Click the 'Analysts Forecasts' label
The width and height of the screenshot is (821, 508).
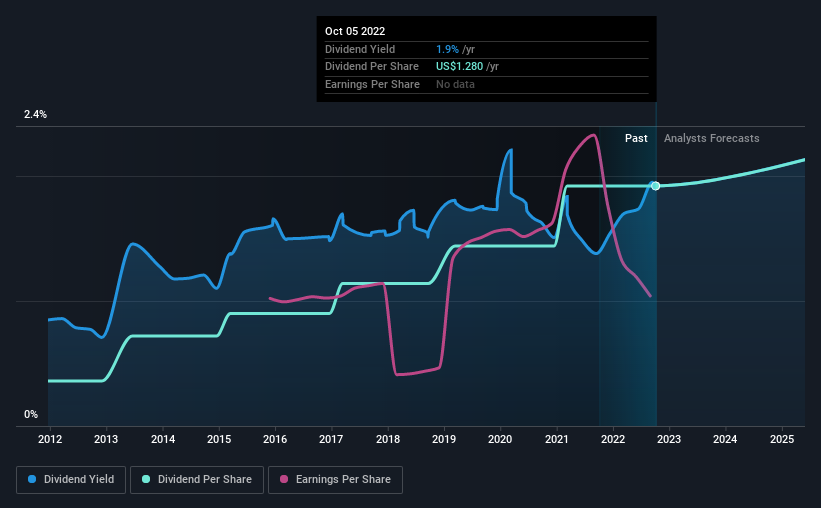pos(712,138)
